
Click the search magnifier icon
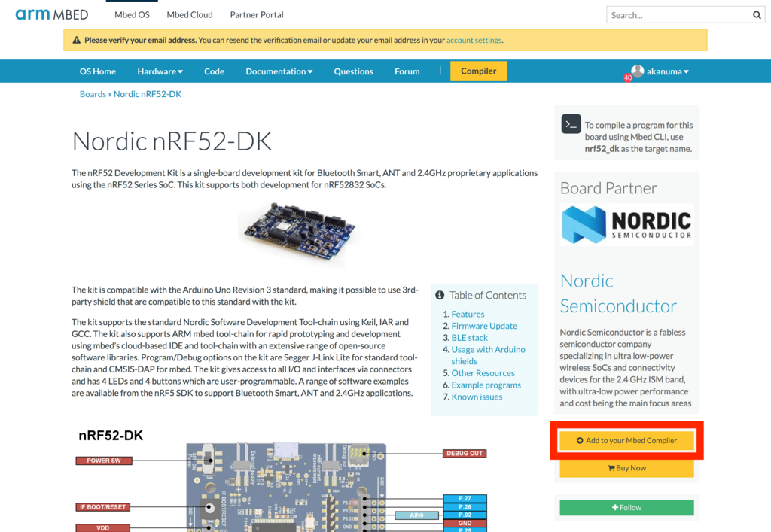pos(757,15)
